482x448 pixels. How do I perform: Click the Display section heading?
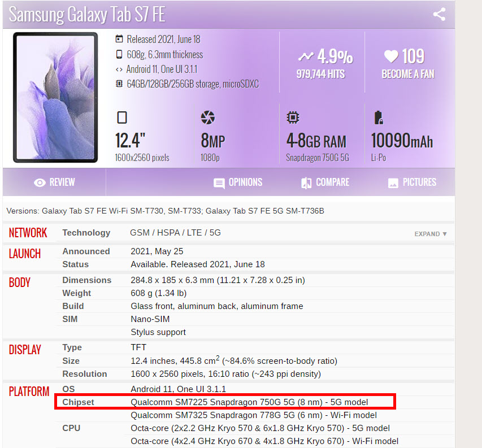25,349
